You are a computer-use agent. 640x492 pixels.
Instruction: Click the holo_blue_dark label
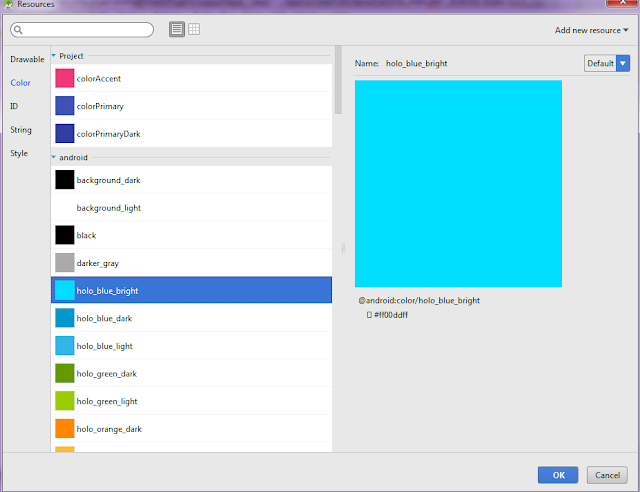104,318
